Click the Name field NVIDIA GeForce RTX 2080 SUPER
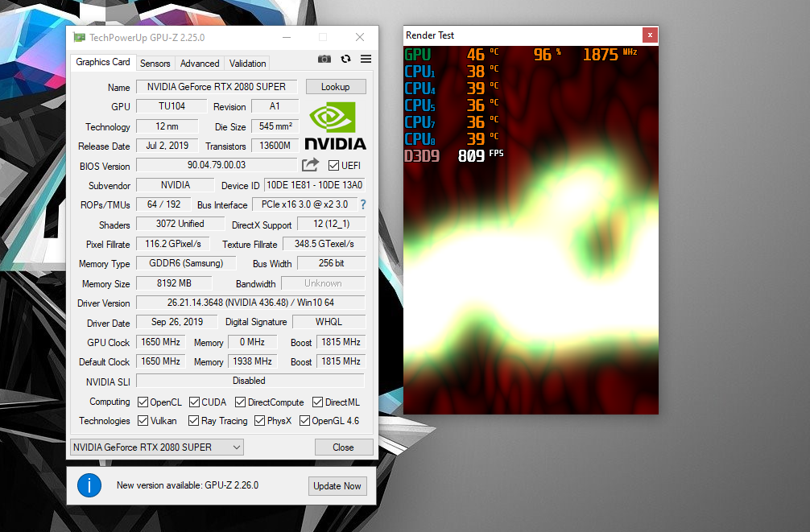This screenshot has width=810, height=532. coord(217,87)
